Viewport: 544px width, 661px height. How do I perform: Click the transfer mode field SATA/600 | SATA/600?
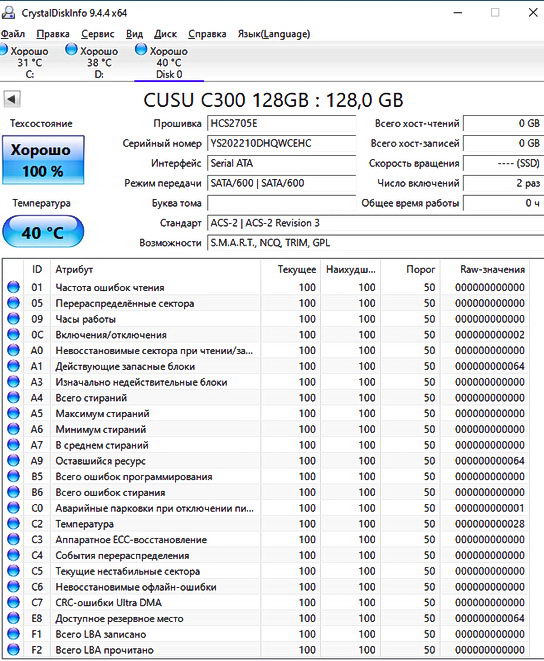coord(281,183)
